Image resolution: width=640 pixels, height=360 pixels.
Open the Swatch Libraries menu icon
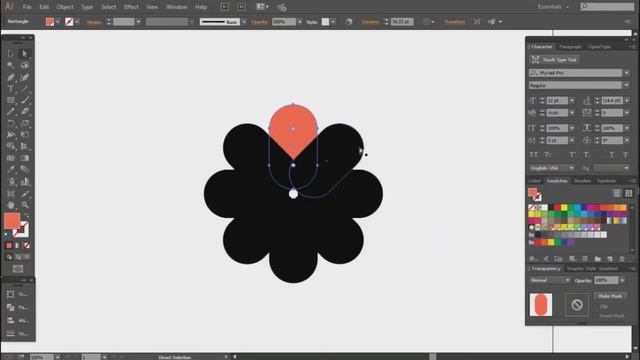[x=532, y=259]
